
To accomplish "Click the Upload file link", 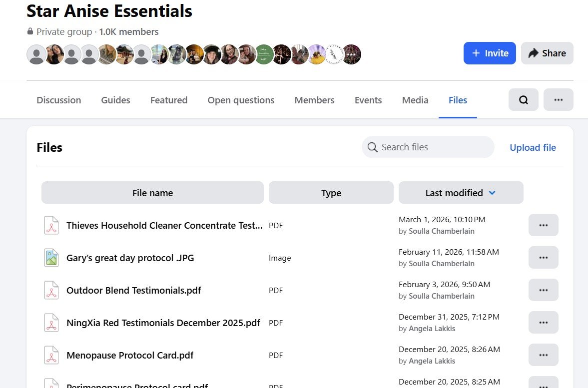I will [533, 147].
